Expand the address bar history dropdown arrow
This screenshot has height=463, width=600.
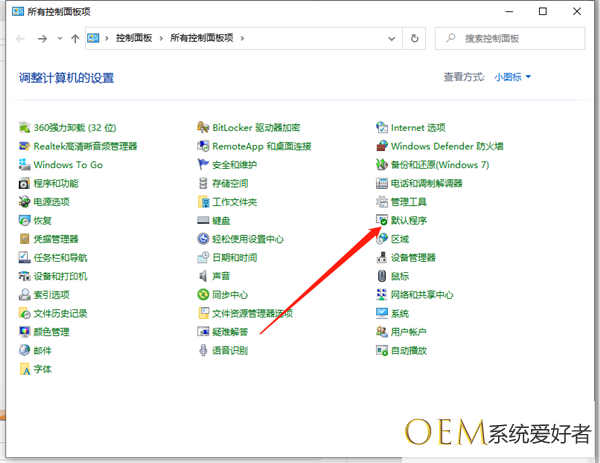(x=391, y=38)
